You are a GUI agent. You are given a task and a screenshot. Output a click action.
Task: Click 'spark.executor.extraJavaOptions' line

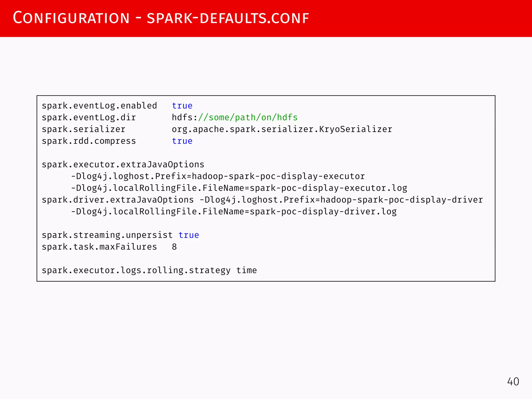coord(123,164)
